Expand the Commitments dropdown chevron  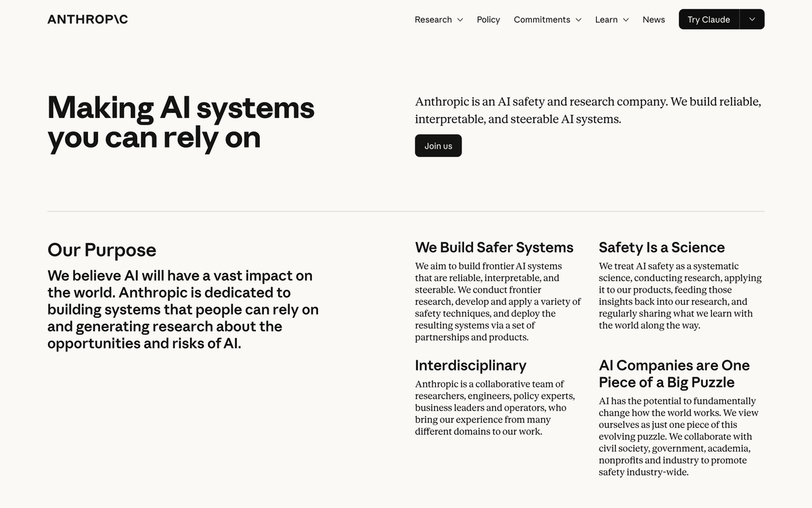[579, 20]
